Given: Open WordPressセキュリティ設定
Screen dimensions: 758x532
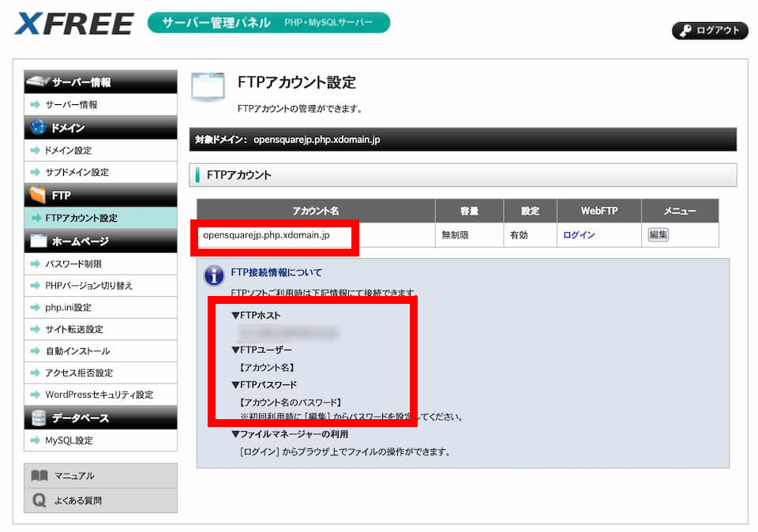Looking at the screenshot, I should pyautogui.click(x=99, y=394).
